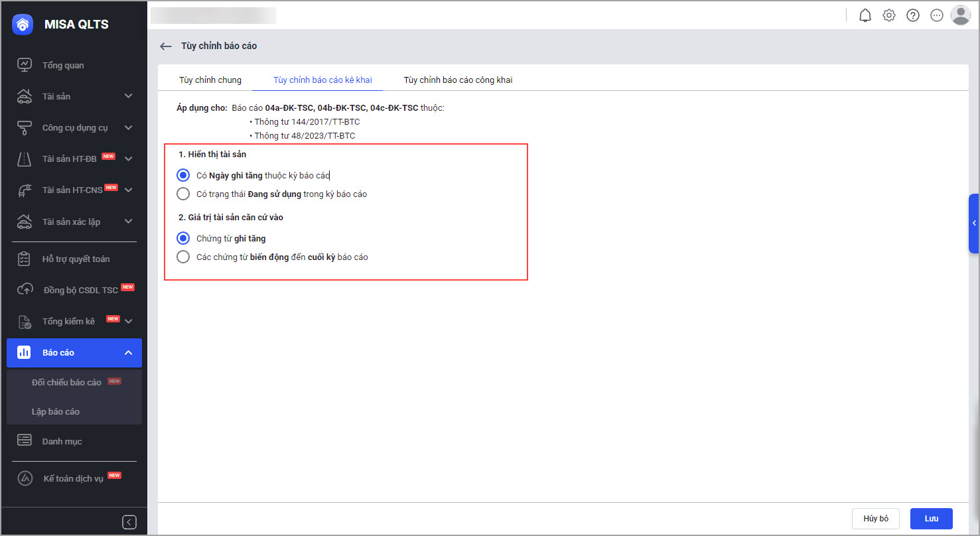Click the Công cụ dụng cụ icon
This screenshot has height=536, width=980.
[x=24, y=127]
